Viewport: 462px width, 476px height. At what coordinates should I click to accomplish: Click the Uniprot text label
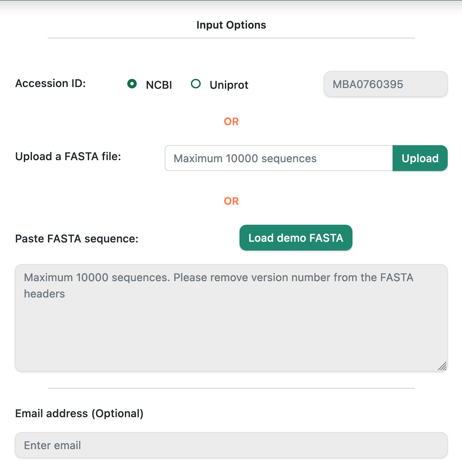click(x=229, y=85)
